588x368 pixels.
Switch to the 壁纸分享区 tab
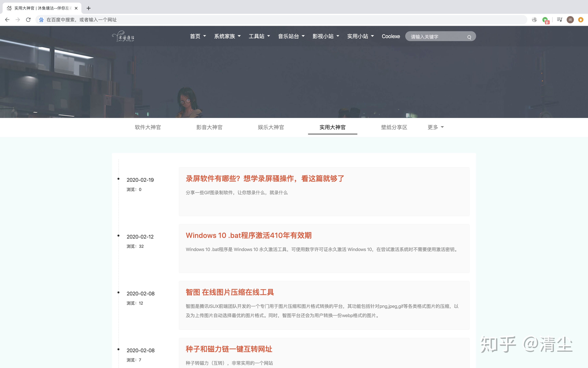click(394, 127)
